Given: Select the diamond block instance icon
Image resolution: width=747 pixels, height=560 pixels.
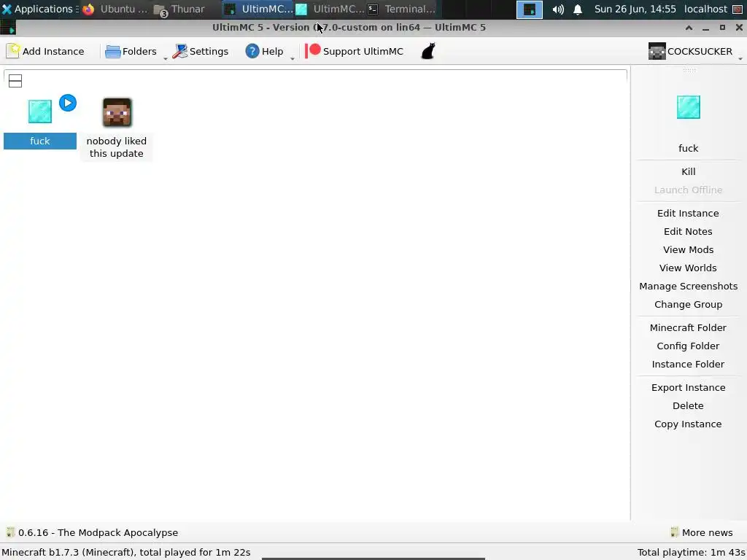Looking at the screenshot, I should coord(40,112).
